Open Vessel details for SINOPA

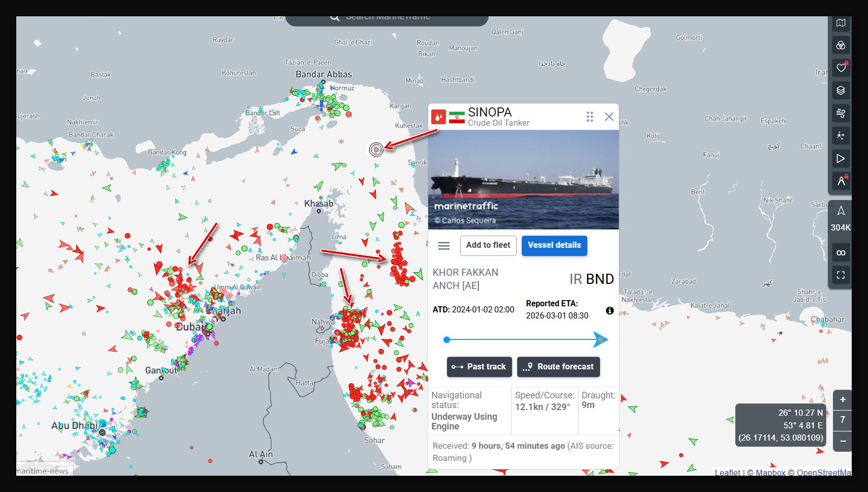click(554, 245)
